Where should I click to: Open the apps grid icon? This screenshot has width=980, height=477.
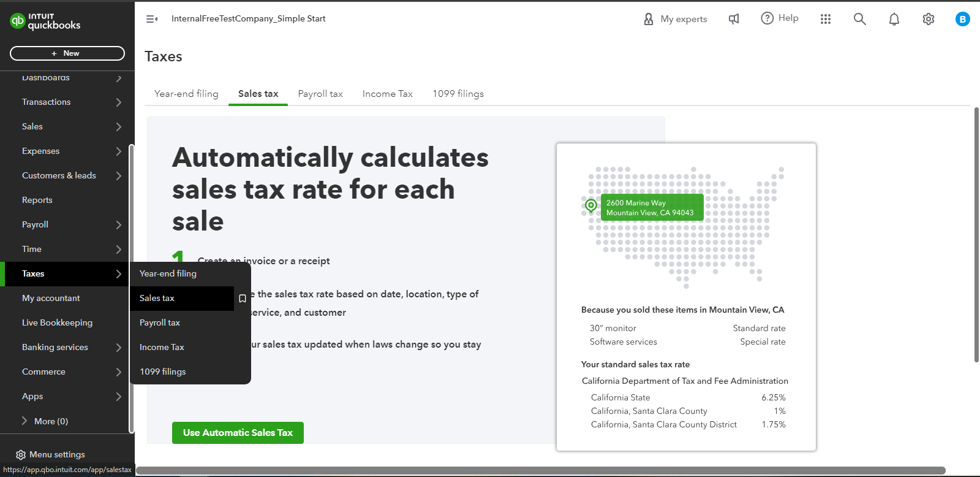(x=826, y=19)
